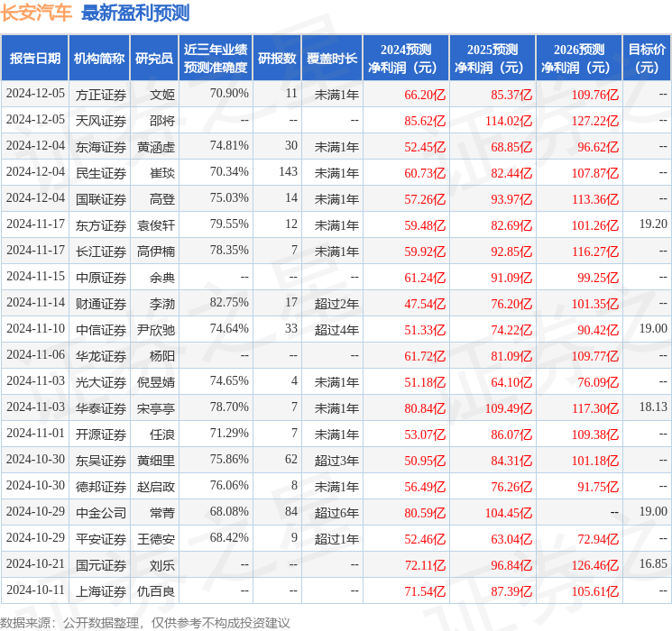The height and width of the screenshot is (631, 672).
Task: Click the 19.20 target price value
Action: 653,224
